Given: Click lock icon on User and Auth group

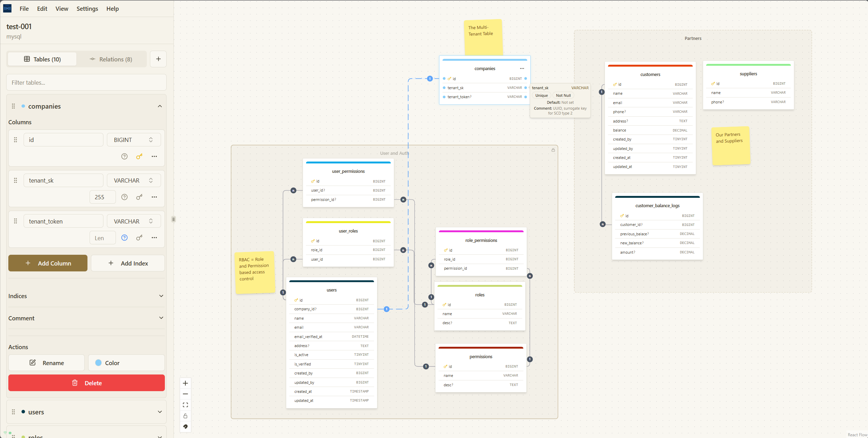Looking at the screenshot, I should click(553, 150).
